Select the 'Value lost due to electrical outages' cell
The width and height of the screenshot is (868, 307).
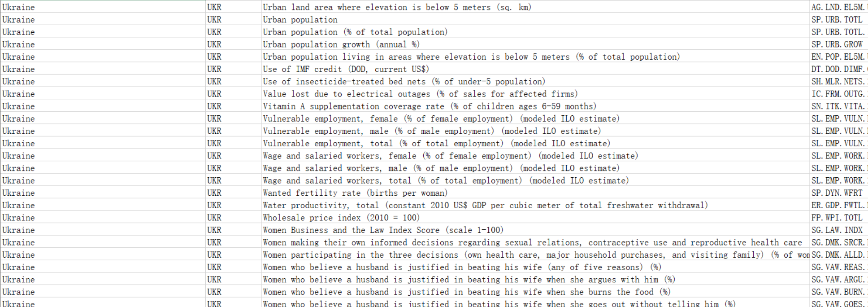coord(420,94)
